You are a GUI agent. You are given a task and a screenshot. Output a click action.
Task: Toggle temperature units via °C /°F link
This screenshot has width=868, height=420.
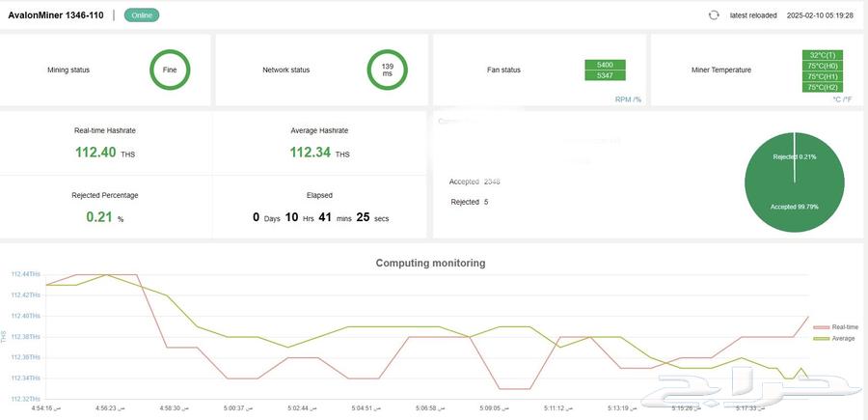(843, 99)
